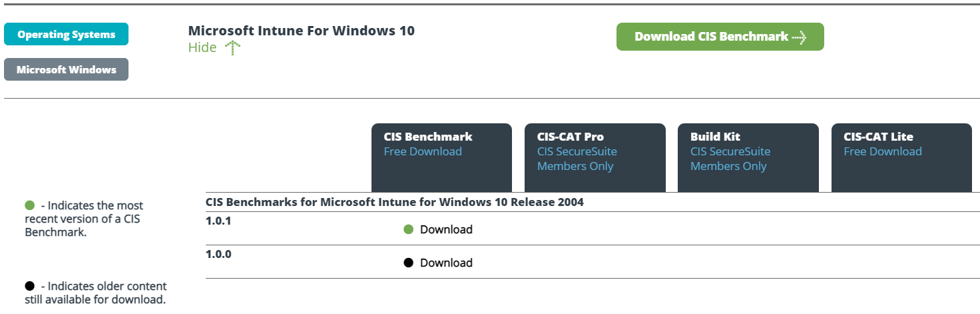Click the green up-arrow icon beside Hide

(232, 48)
